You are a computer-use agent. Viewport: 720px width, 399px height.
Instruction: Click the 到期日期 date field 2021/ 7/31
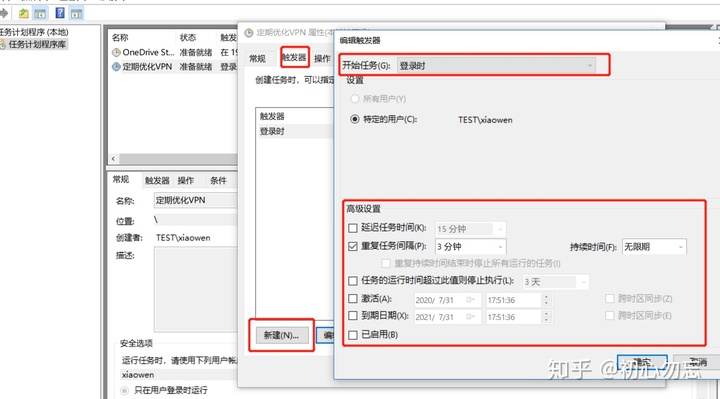pyautogui.click(x=447, y=317)
